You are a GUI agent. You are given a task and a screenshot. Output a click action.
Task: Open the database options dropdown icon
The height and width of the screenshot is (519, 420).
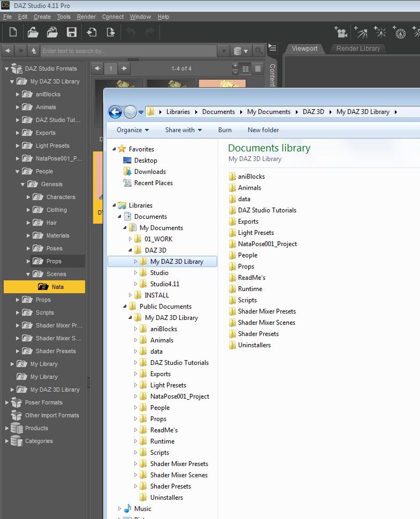(241, 51)
